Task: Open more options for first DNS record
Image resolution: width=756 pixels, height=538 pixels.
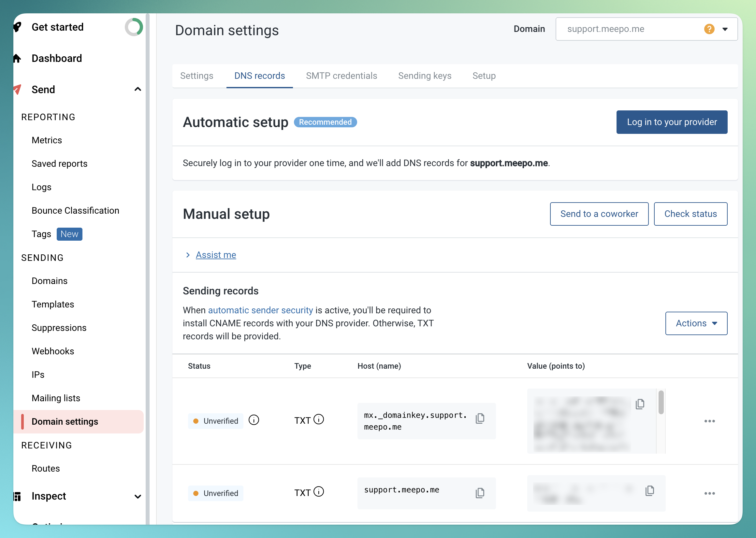Action: pos(709,421)
